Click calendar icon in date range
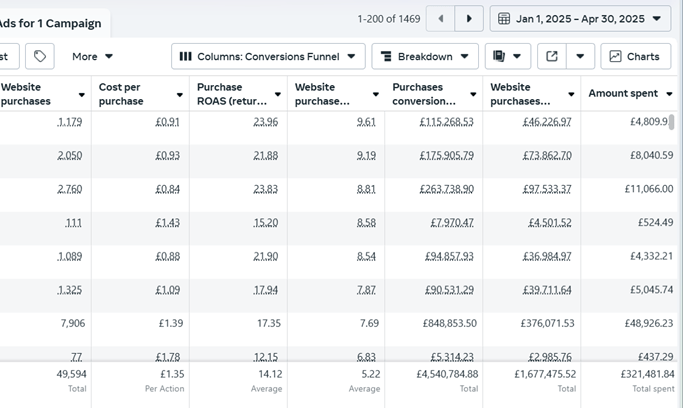683x408 pixels. coord(505,19)
